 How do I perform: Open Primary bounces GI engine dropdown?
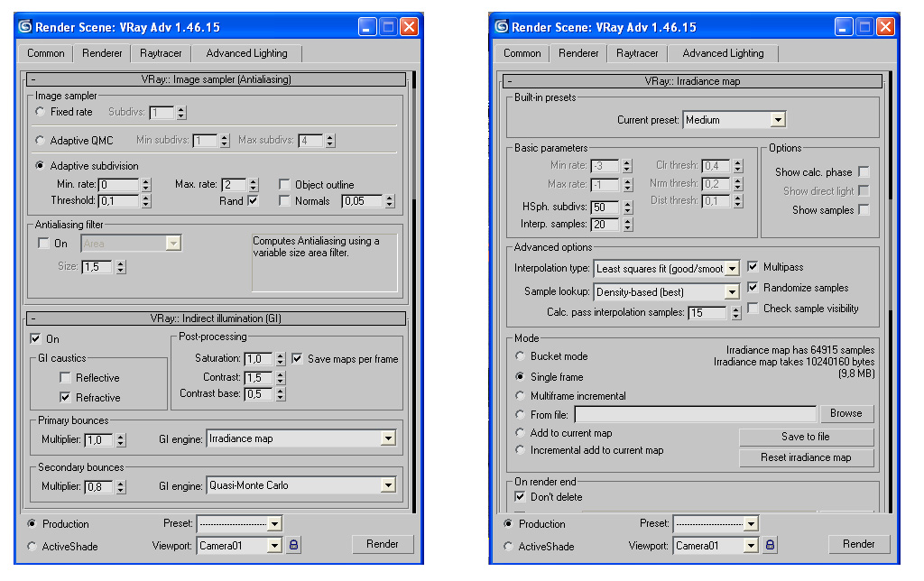pos(387,438)
